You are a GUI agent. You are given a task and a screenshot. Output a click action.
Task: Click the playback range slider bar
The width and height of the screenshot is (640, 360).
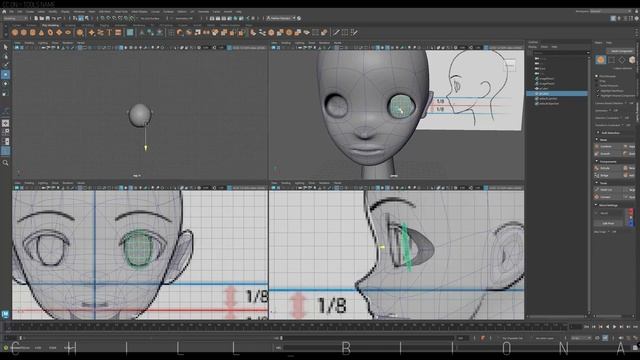pyautogui.click(x=151, y=338)
